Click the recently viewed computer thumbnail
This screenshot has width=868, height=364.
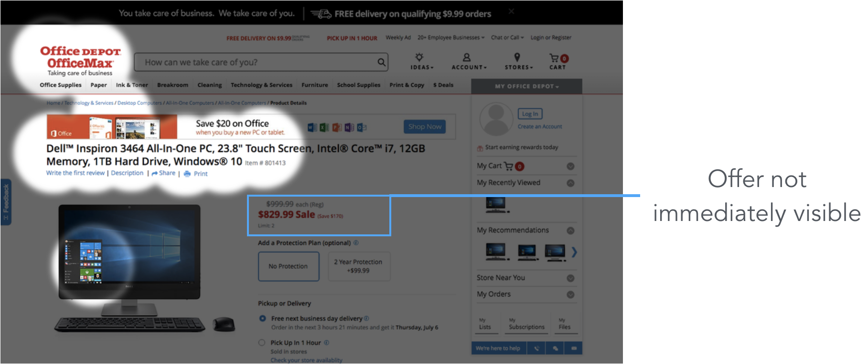497,205
